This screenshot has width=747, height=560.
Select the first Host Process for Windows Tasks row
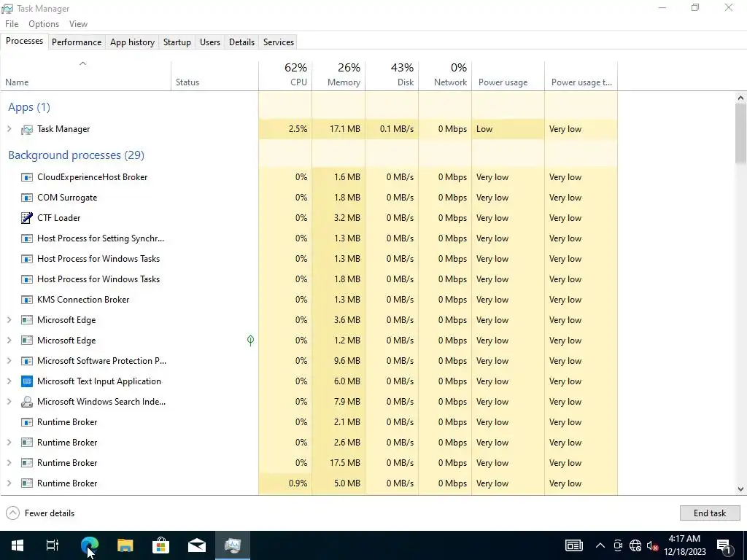pos(309,259)
